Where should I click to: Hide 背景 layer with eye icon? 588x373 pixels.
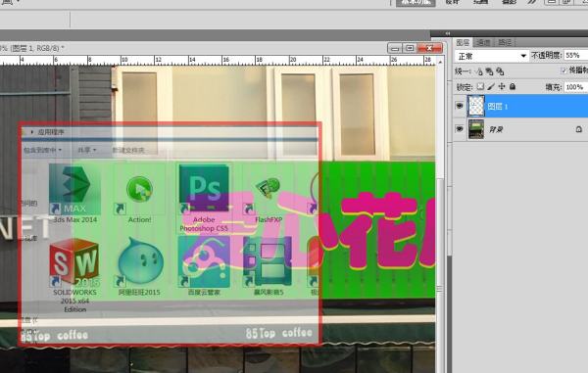click(460, 129)
